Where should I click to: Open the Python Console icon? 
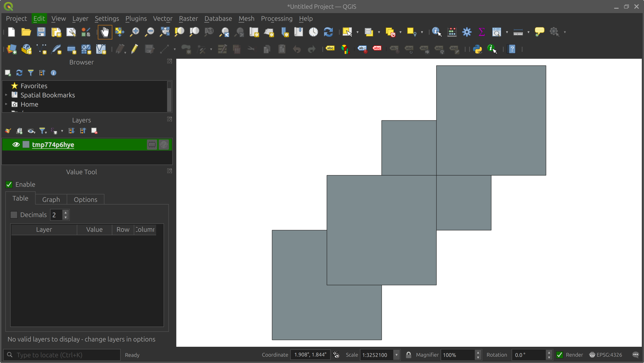(x=477, y=49)
